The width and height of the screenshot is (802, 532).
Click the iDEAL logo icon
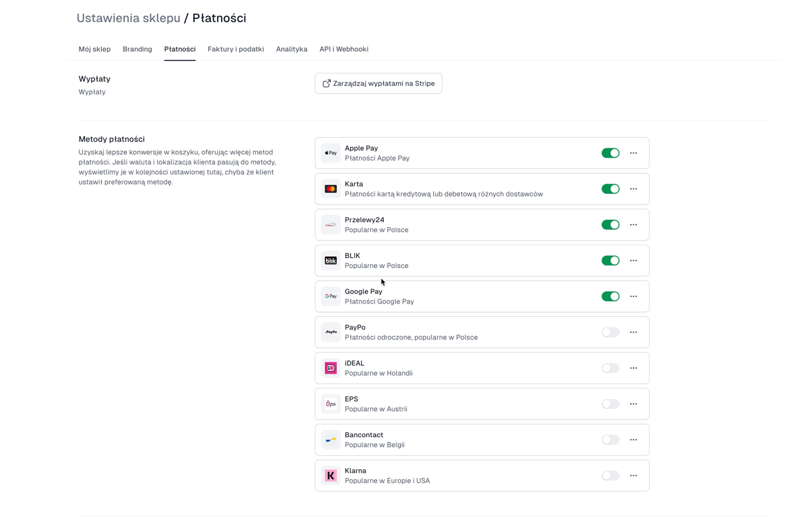click(331, 368)
